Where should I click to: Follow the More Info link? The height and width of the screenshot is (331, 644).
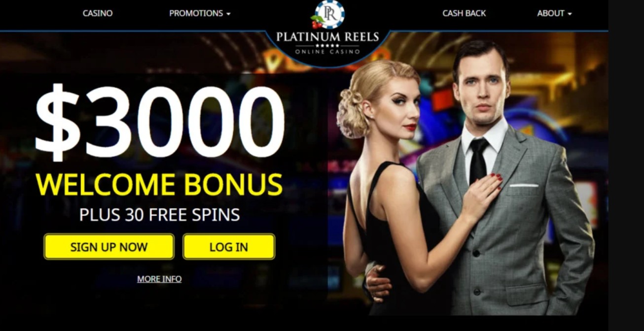pyautogui.click(x=159, y=279)
